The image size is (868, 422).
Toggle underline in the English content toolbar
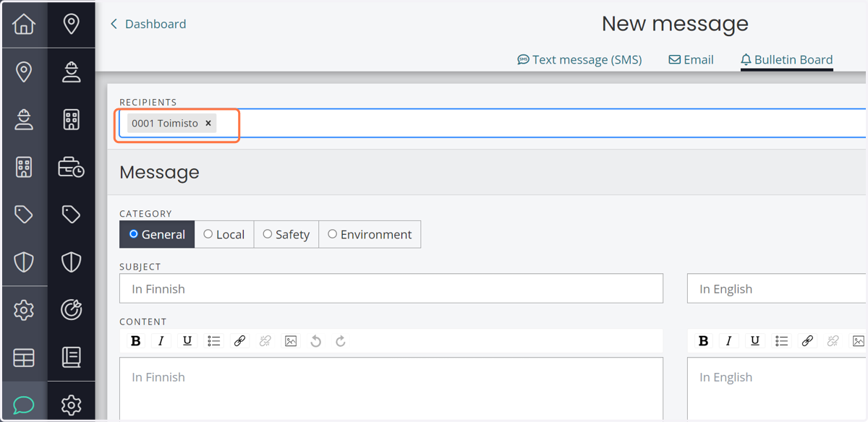[755, 341]
